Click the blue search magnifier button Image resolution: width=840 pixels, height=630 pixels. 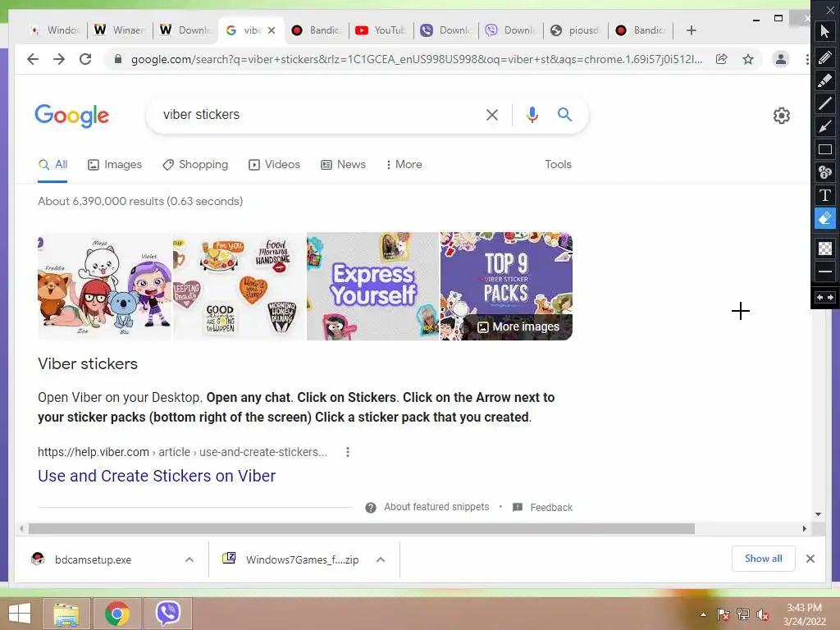(x=564, y=114)
